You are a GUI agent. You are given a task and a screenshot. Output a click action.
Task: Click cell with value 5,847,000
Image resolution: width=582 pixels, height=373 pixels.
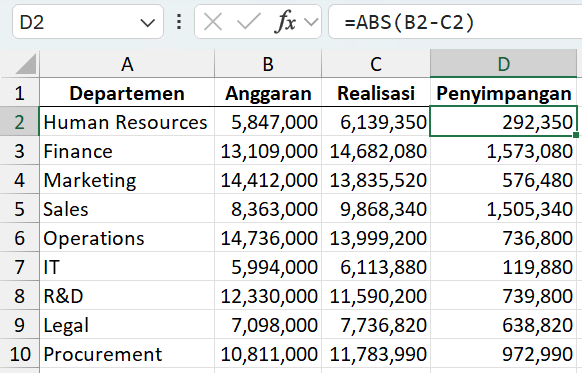click(268, 122)
